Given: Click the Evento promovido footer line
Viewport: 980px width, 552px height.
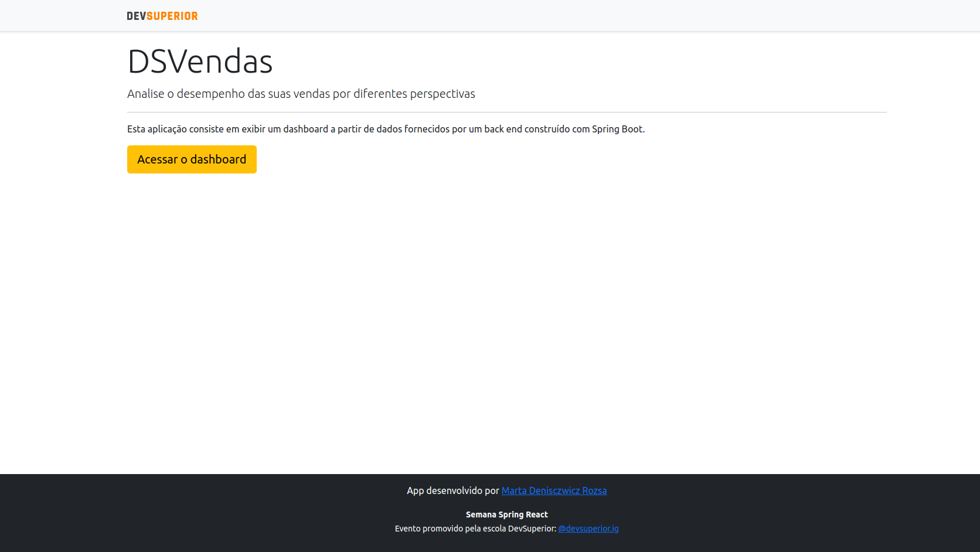Looking at the screenshot, I should 475,528.
